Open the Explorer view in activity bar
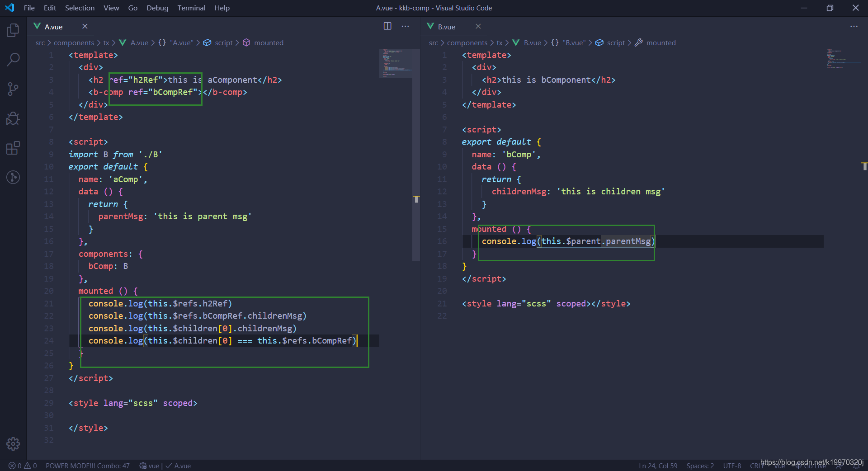The image size is (868, 471). 13,30
